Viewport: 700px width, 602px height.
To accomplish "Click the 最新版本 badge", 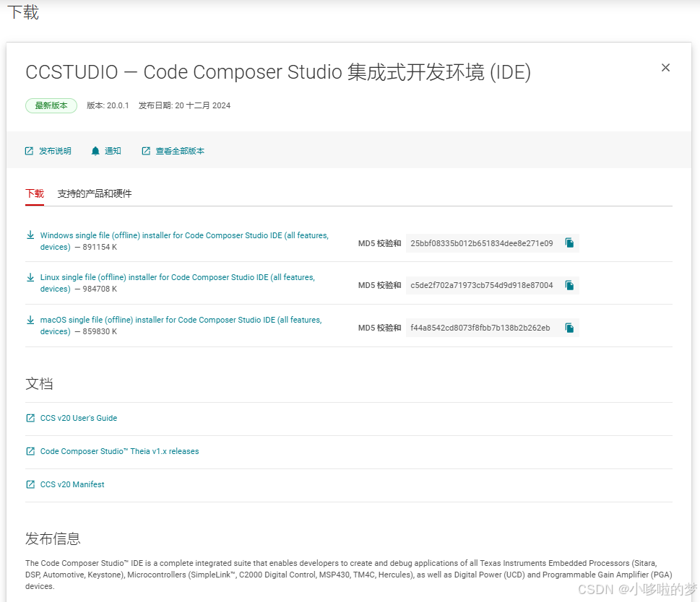I will pos(51,105).
